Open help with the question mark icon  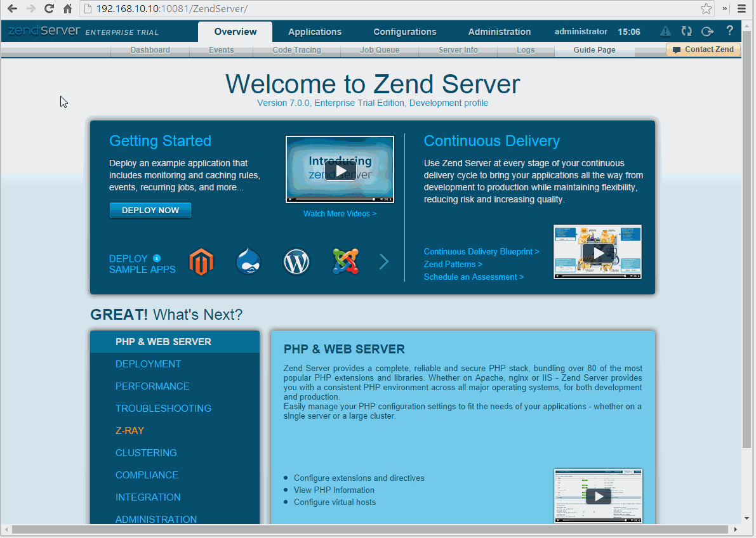point(729,31)
